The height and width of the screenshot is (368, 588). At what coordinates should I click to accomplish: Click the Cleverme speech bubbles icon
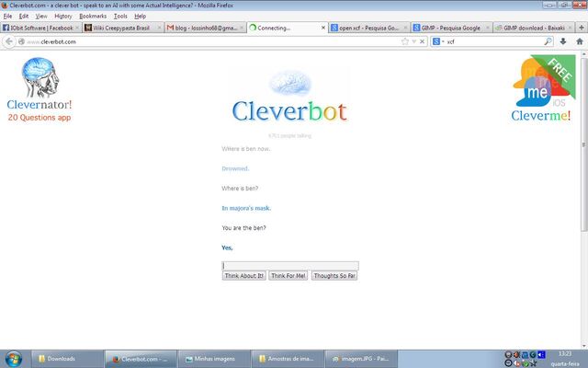(543, 82)
